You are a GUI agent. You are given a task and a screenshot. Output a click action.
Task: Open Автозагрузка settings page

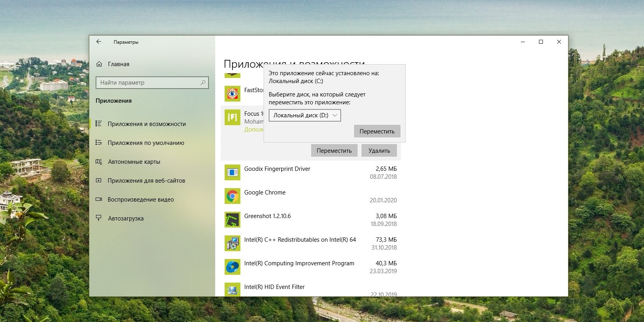click(x=125, y=218)
